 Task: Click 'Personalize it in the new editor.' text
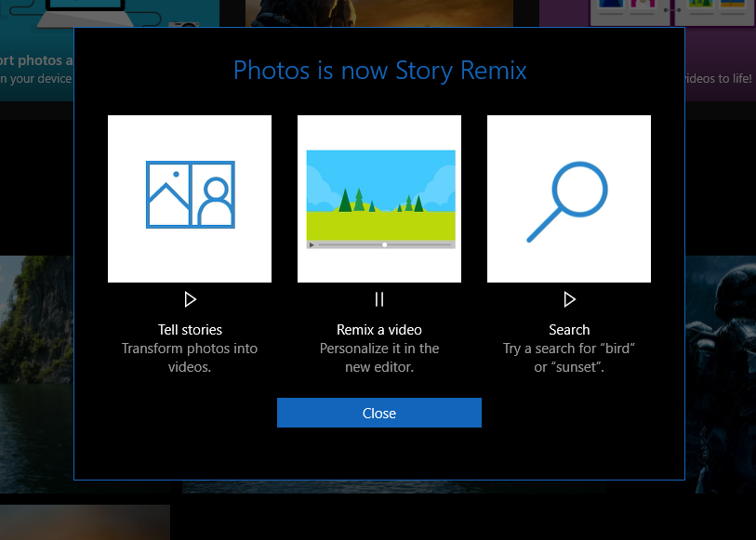click(x=379, y=358)
